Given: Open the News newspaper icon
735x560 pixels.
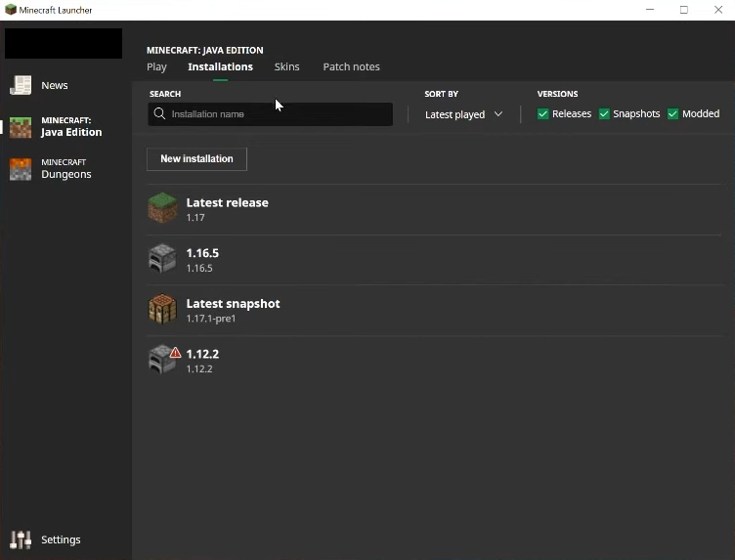Looking at the screenshot, I should tap(21, 85).
